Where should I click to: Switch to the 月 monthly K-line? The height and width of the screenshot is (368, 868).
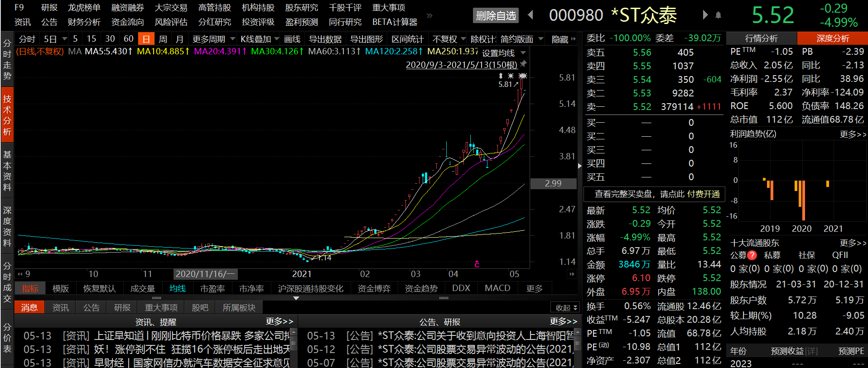[x=180, y=39]
